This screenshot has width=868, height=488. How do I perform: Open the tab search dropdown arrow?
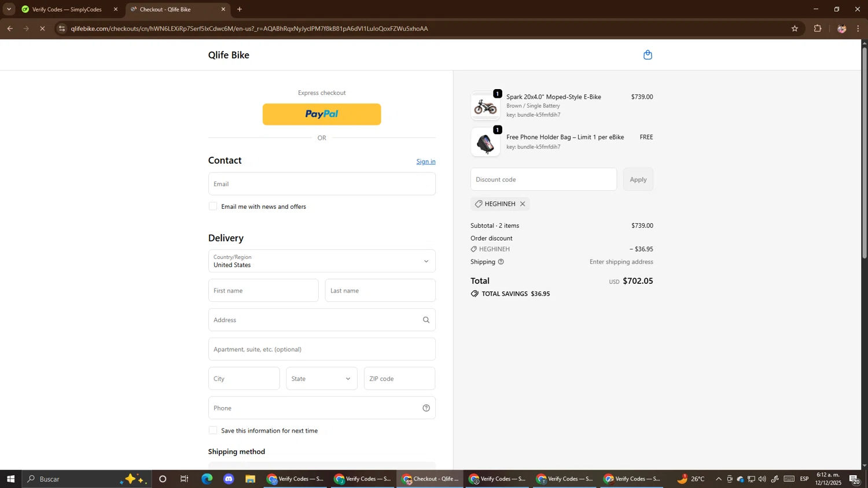9,9
